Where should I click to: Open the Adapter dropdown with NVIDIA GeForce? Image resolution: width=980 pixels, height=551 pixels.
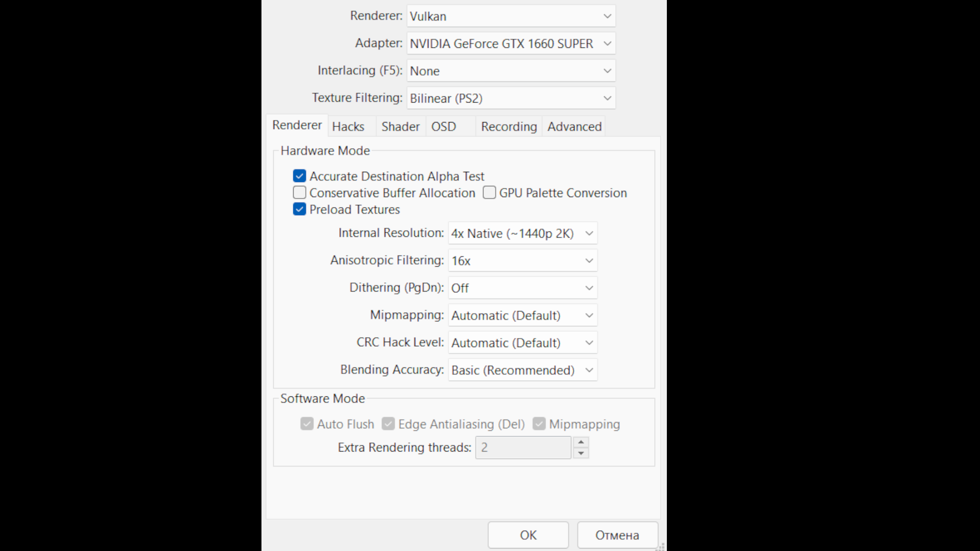click(x=511, y=44)
